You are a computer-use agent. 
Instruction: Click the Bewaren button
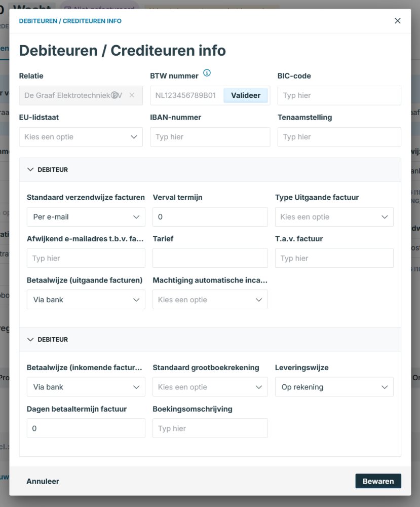378,481
